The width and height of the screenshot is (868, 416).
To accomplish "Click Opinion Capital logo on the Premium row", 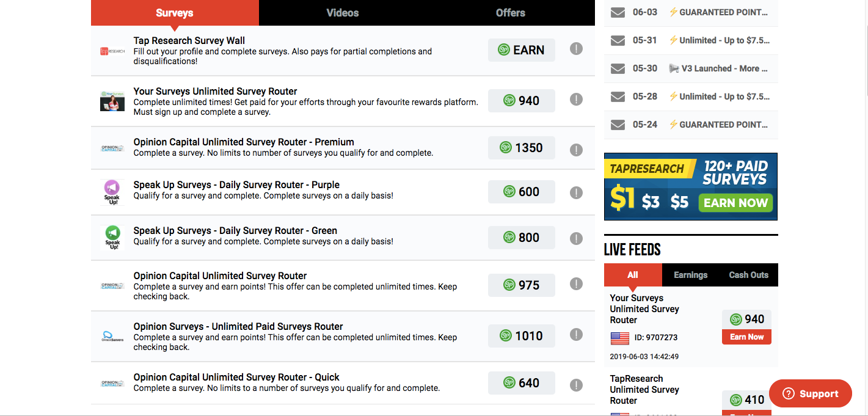I will coord(112,148).
